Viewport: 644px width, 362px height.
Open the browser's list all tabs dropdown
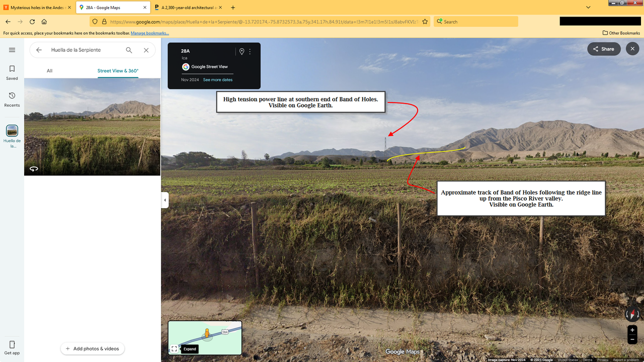coord(588,8)
